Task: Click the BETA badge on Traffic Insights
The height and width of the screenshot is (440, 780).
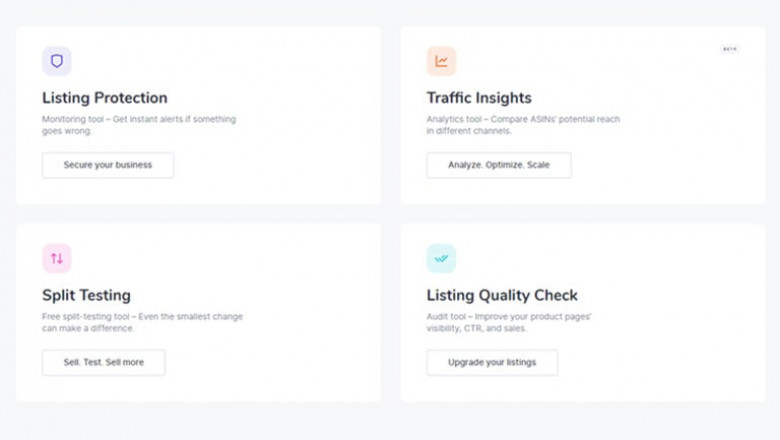Action: click(x=729, y=48)
